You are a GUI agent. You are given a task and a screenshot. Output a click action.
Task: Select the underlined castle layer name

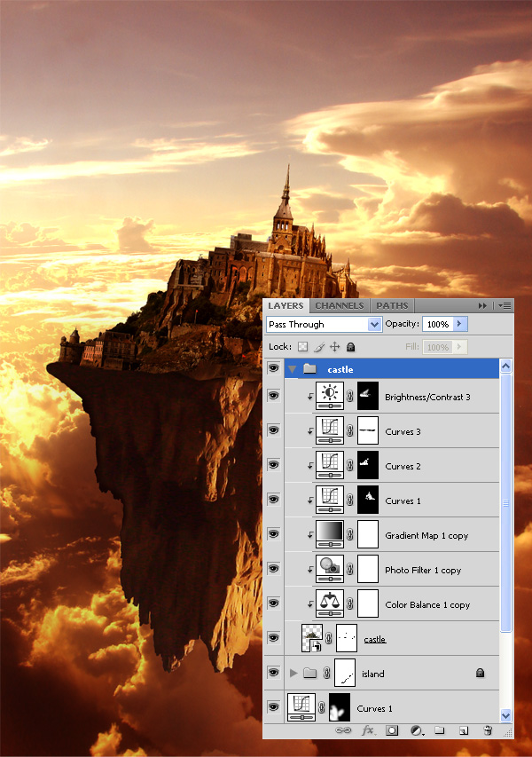[x=375, y=639]
